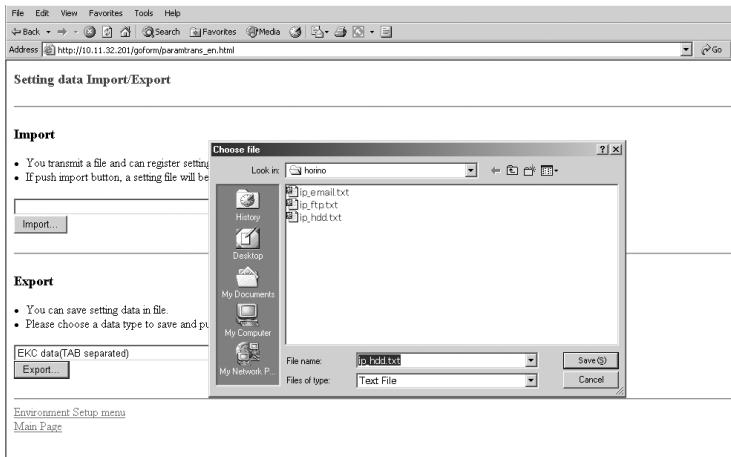Image resolution: width=731 pixels, height=457 pixels.
Task: Select the ip_hdd.txt file in list
Action: point(314,217)
